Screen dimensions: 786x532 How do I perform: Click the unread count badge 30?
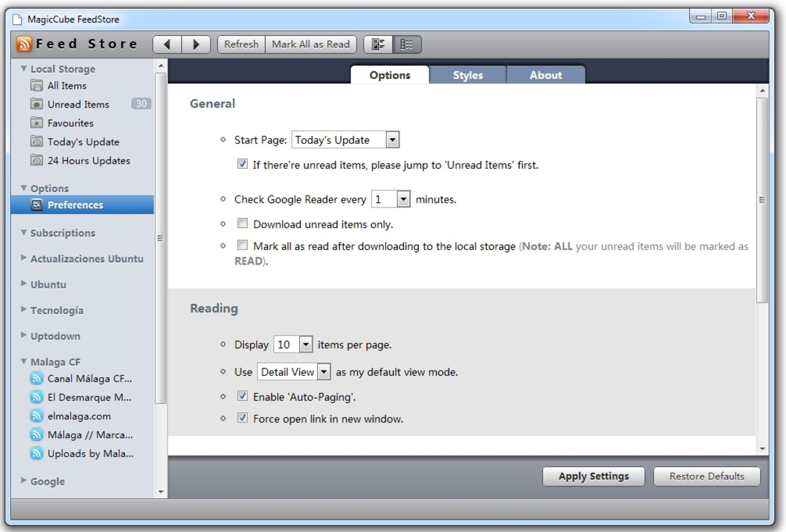[x=142, y=104]
